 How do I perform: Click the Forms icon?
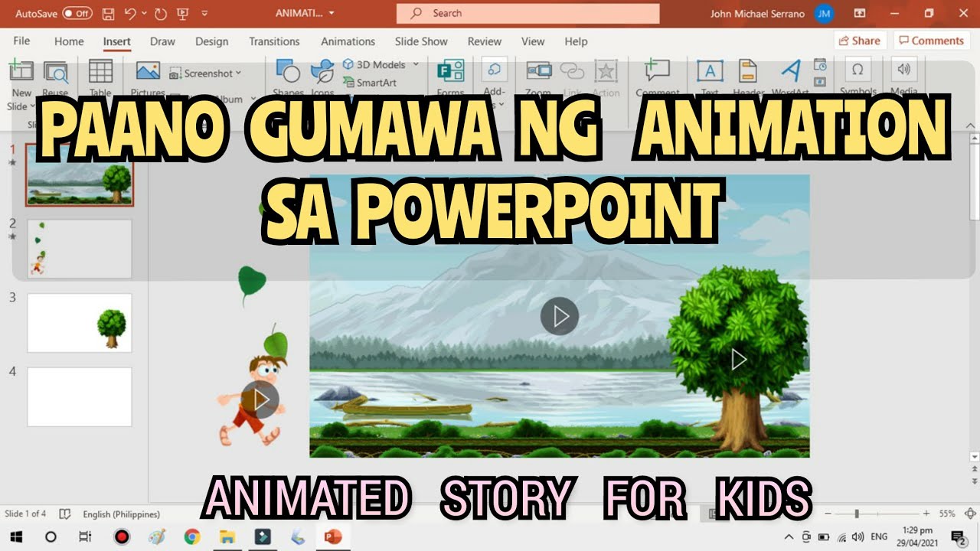point(450,71)
